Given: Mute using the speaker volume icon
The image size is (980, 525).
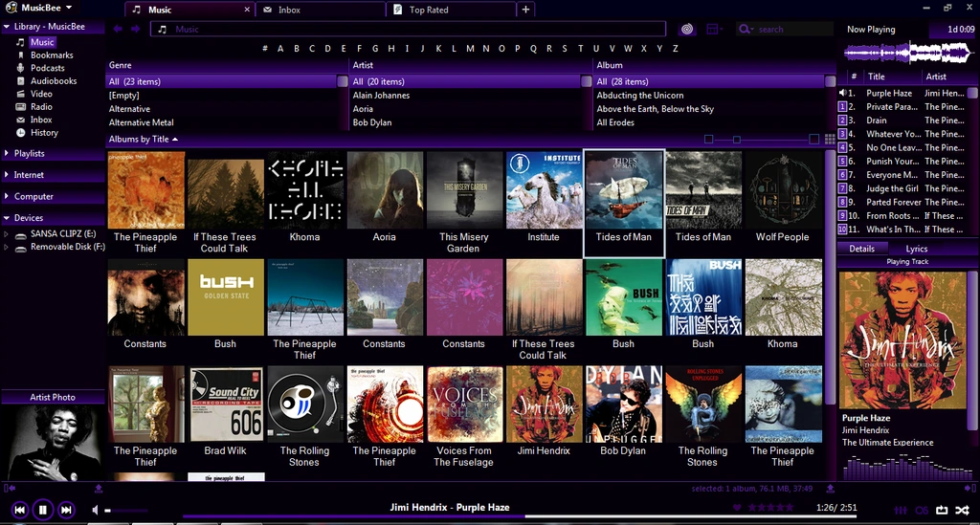Looking at the screenshot, I should pyautogui.click(x=95, y=510).
